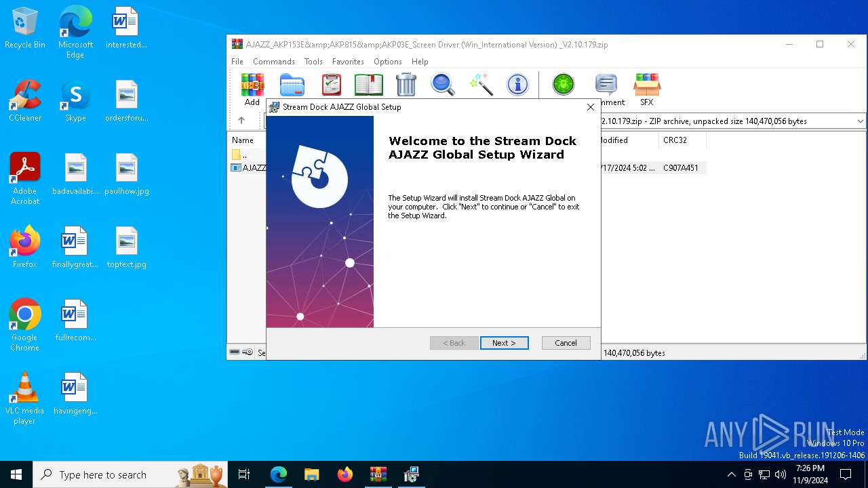Open Firefox desktop shortcut
This screenshot has width=868, height=488.
click(25, 247)
